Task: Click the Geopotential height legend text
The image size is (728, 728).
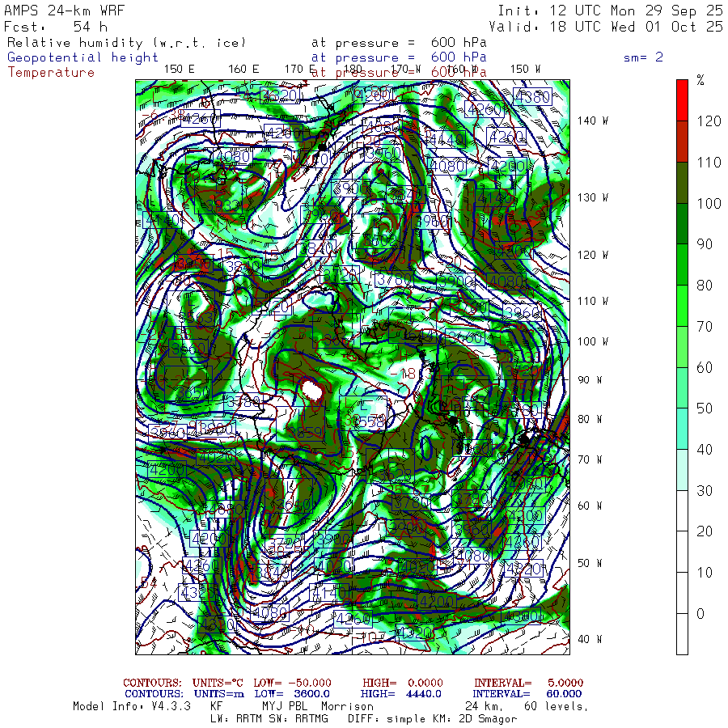Action: click(x=83, y=57)
